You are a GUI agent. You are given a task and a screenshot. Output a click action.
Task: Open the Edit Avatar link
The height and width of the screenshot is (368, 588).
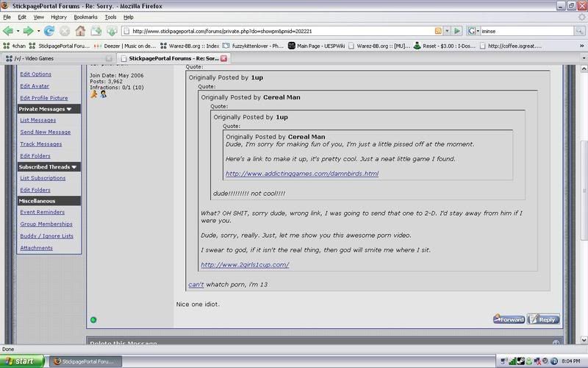35,86
